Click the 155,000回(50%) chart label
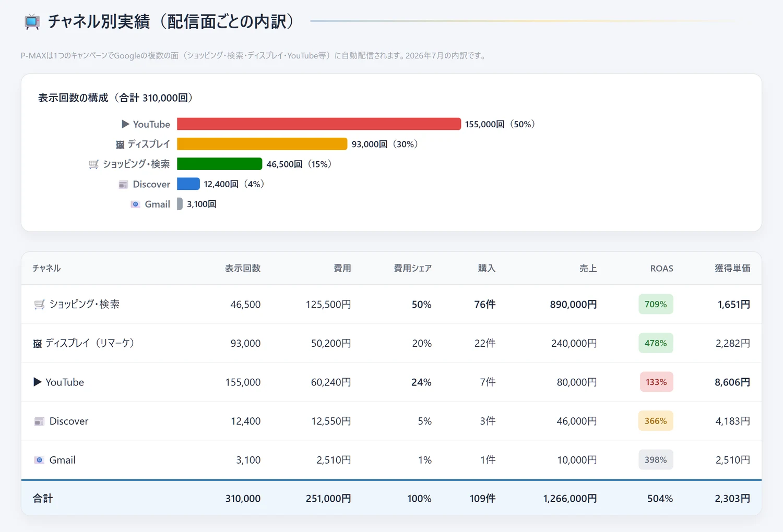The image size is (783, 532). (x=500, y=124)
